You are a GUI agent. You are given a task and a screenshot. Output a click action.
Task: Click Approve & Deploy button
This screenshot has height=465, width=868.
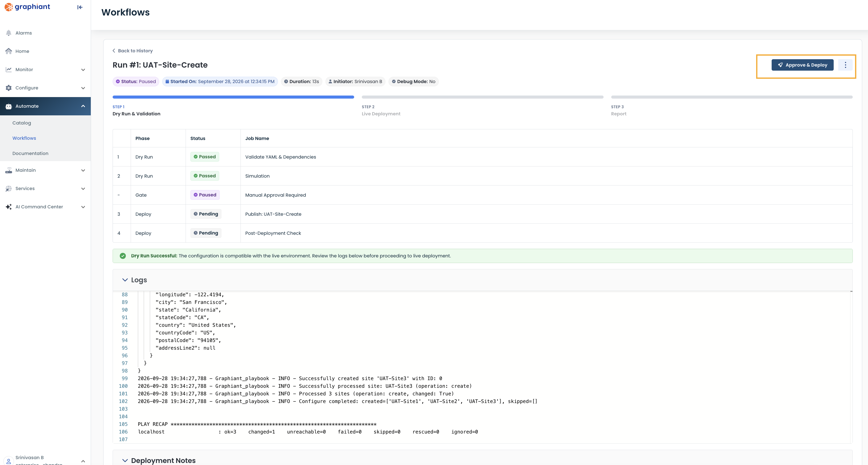click(x=802, y=65)
